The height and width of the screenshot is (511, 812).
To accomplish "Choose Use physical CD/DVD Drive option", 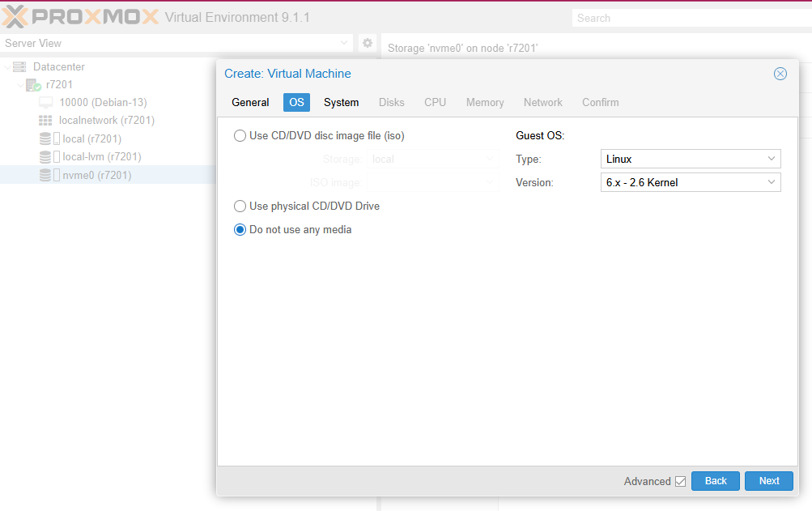I will pyautogui.click(x=240, y=207).
